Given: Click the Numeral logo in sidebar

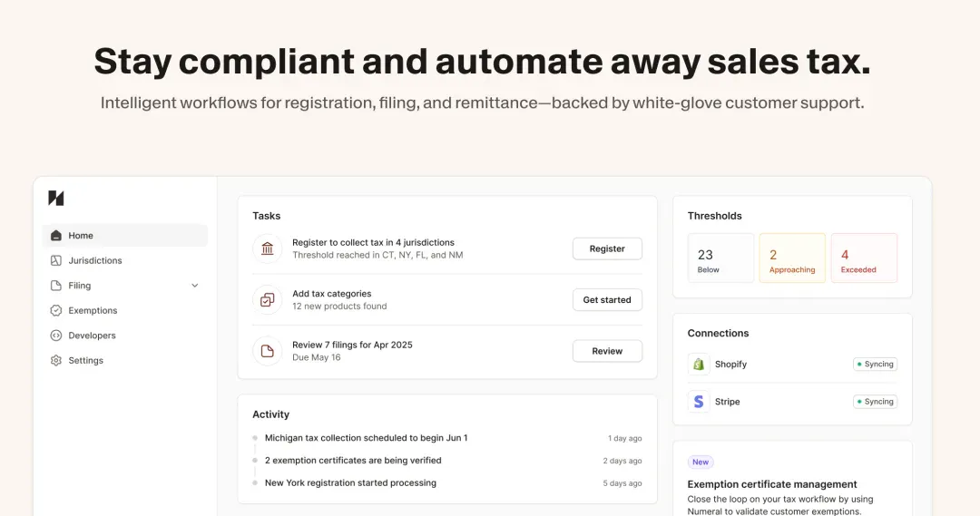Looking at the screenshot, I should tap(55, 198).
